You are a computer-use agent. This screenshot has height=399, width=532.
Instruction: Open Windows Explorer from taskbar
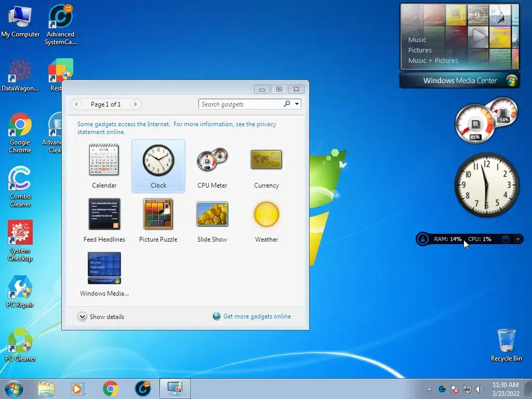tap(46, 389)
